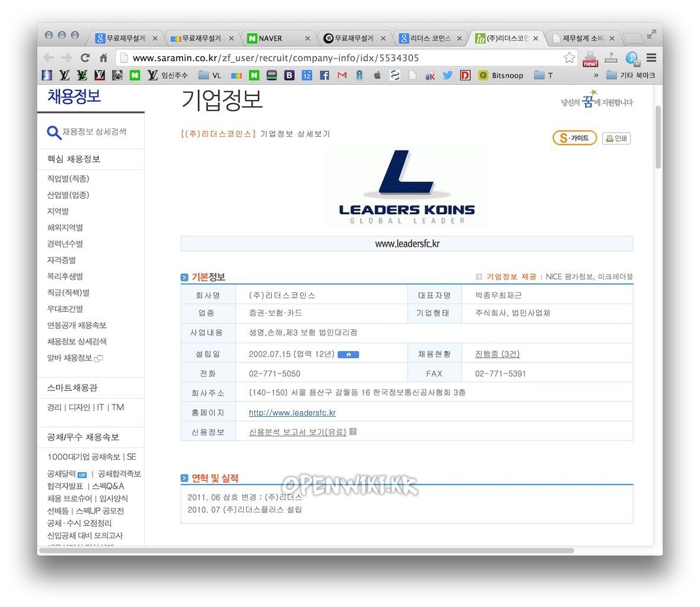Open the 공채달력 link

[62, 474]
